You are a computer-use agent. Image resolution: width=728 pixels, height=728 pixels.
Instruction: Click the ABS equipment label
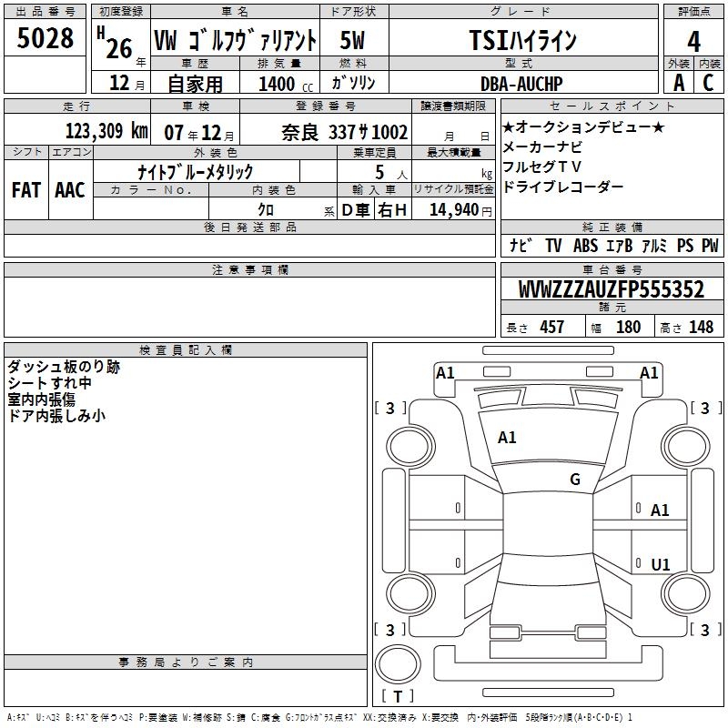[585, 245]
